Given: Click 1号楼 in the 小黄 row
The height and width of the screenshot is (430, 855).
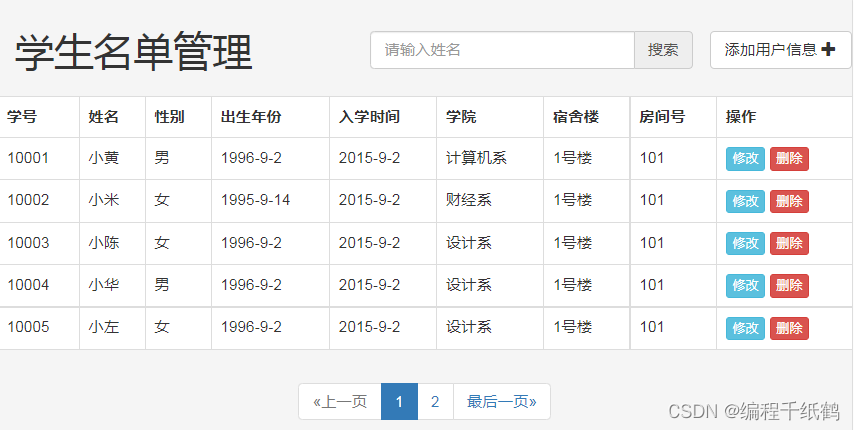Looking at the screenshot, I should point(573,158).
